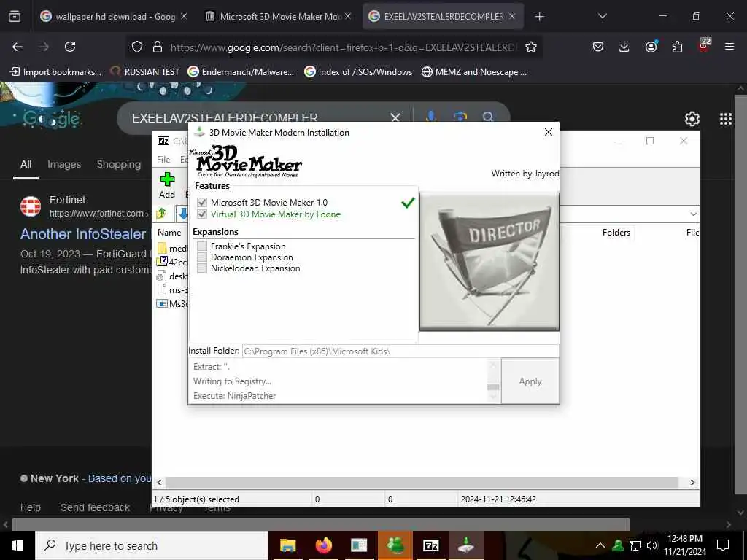The image size is (747, 560).
Task: Click the right arrow of 7-Zip horizontal scrollbar
Action: click(x=692, y=483)
